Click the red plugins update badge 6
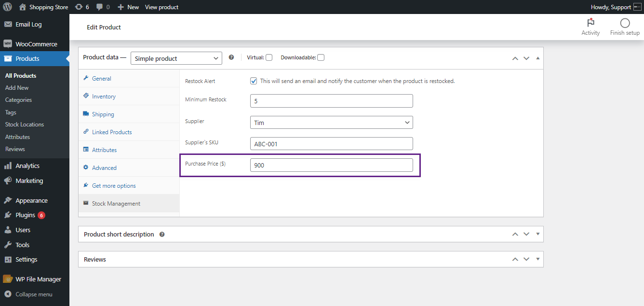Screen dimensions: 644x306 point(41,215)
